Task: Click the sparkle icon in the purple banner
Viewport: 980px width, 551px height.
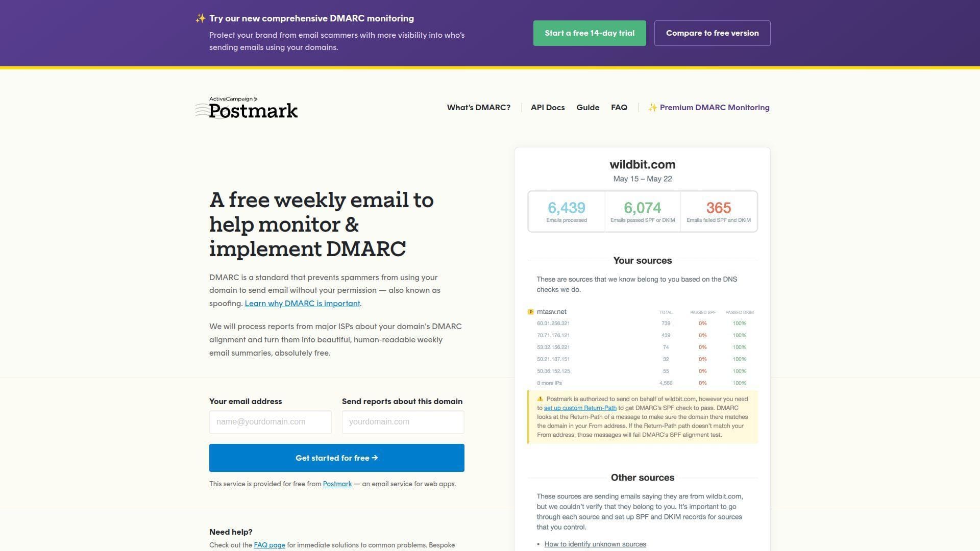Action: pyautogui.click(x=201, y=18)
